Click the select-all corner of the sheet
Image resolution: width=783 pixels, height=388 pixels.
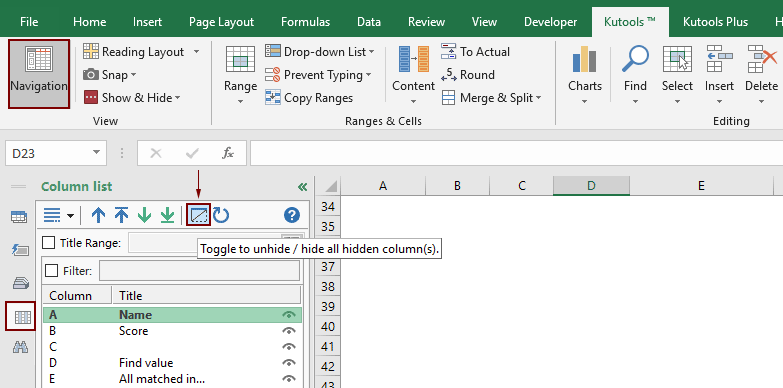328,186
